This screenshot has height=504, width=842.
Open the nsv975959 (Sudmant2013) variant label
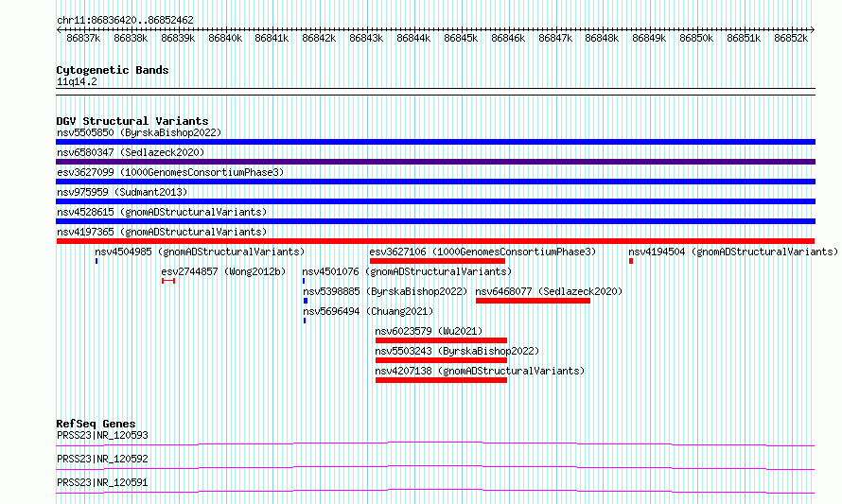122,192
